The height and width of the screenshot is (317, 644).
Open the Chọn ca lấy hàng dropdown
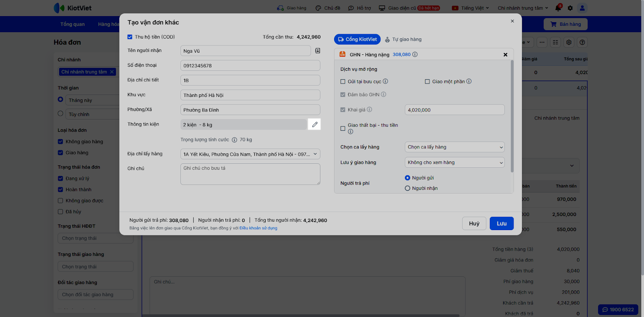[454, 147]
